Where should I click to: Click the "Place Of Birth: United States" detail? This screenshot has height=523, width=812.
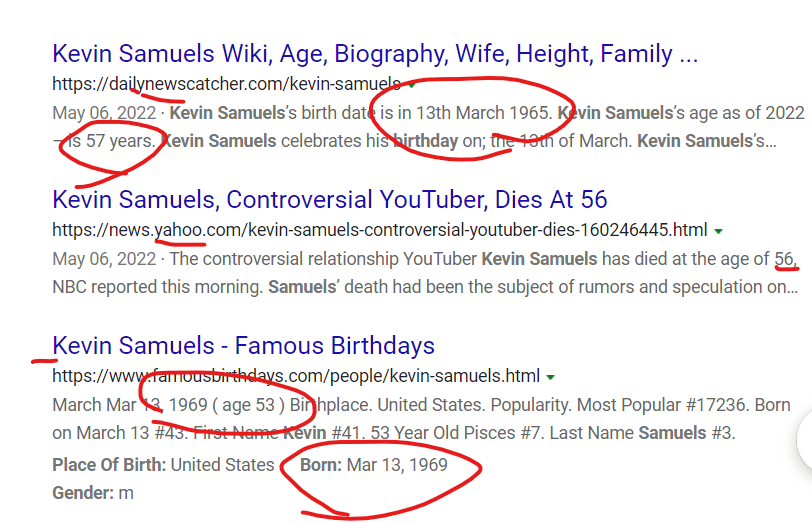pyautogui.click(x=163, y=465)
